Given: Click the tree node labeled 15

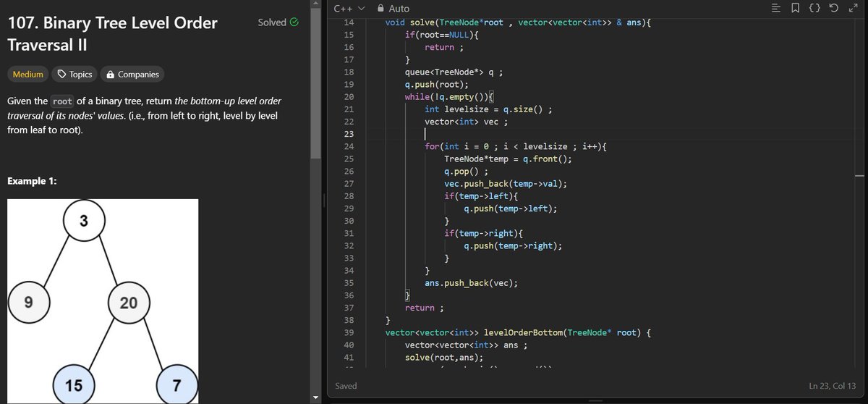Looking at the screenshot, I should pos(73,384).
